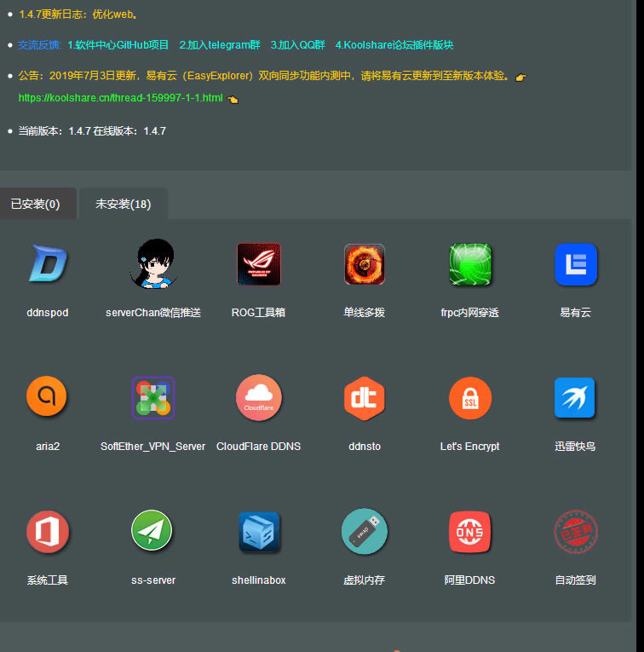Image resolution: width=644 pixels, height=652 pixels.
Task: Click the serverChan微信推送 avatar icon
Action: 153,264
